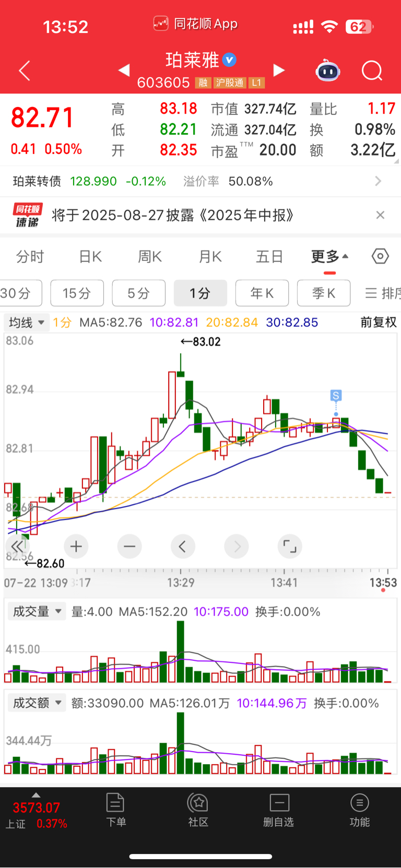
Task: Tap the S sell marker on chart
Action: pyautogui.click(x=336, y=396)
